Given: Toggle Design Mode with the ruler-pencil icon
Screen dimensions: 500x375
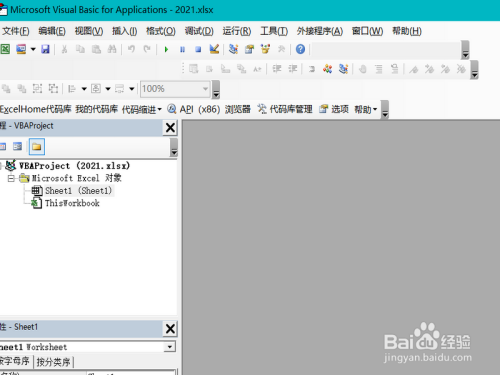Looking at the screenshot, I should click(214, 49).
